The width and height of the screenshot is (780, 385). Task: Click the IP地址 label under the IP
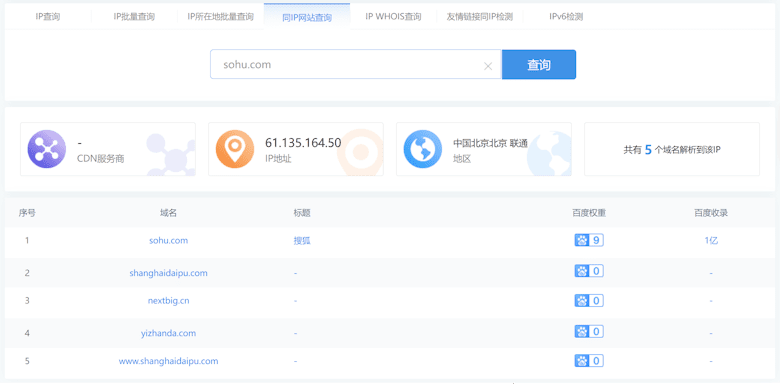(278, 159)
